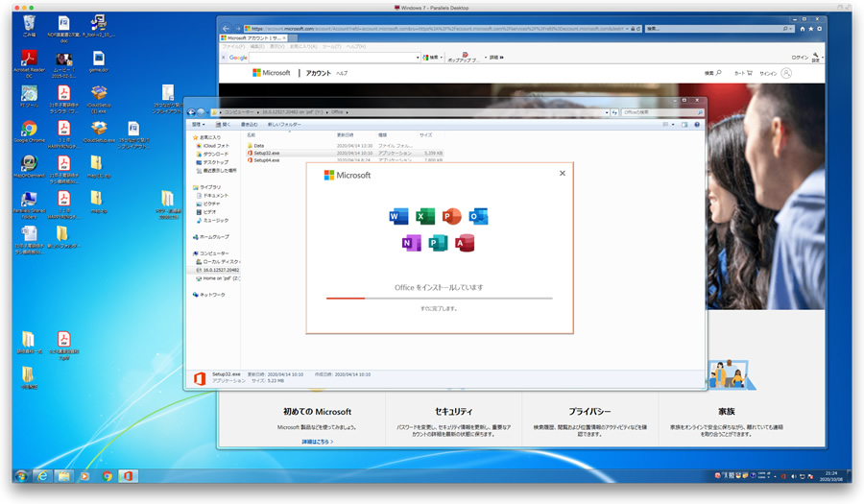Open iCloudSetup.exe desktop icon
Image resolution: width=864 pixels, height=504 pixels.
click(x=99, y=132)
